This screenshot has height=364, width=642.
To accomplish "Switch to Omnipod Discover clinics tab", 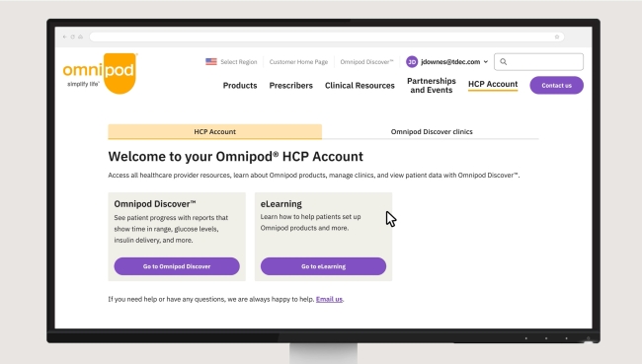I will (432, 132).
